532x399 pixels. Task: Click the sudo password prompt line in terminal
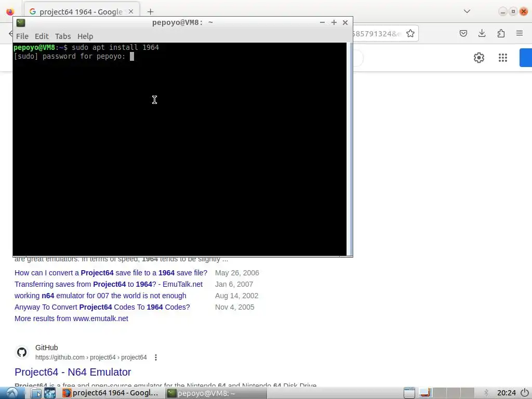(74, 56)
